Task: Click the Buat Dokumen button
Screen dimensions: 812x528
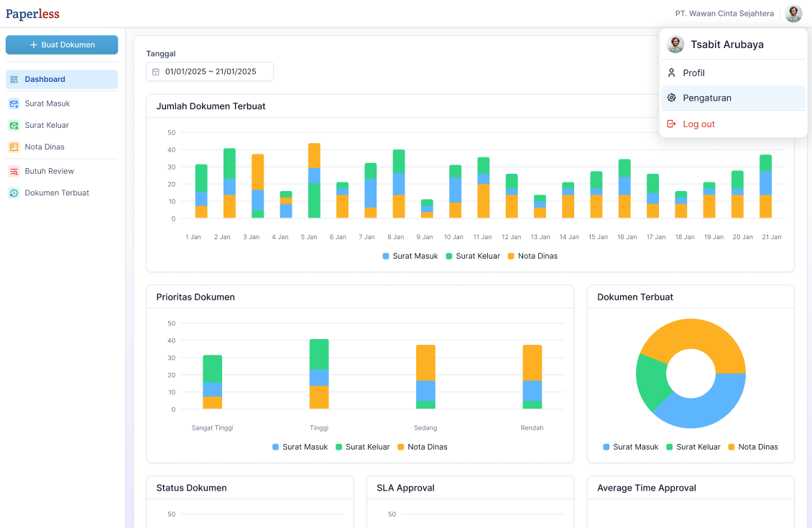Action: coord(62,45)
